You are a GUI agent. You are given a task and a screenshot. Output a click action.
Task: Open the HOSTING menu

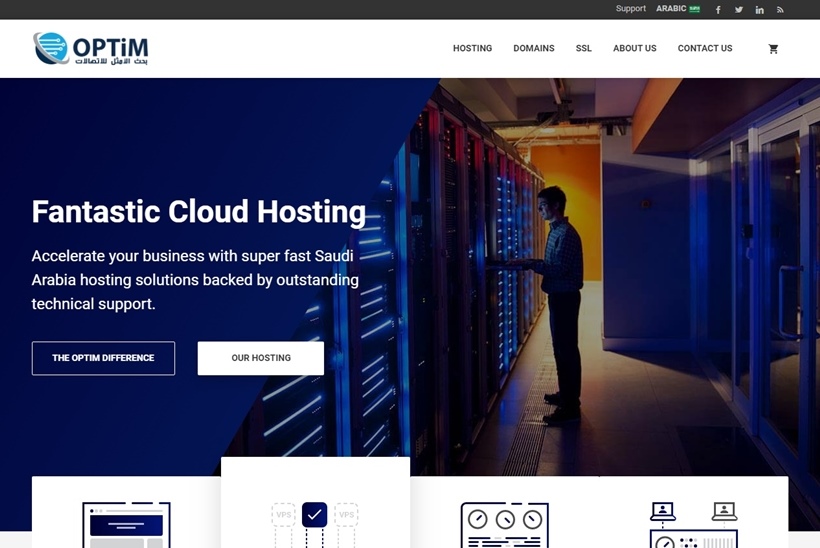pos(472,48)
